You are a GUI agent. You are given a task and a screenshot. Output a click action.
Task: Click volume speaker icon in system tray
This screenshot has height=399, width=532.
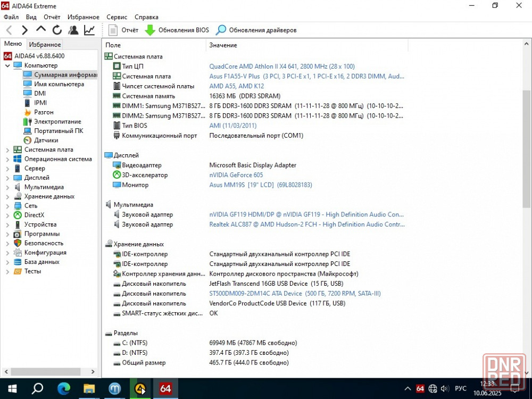pos(444,388)
